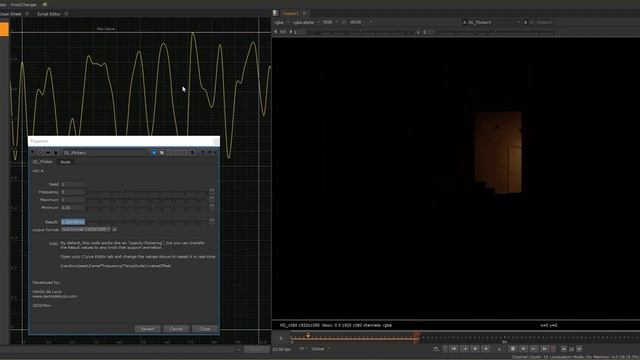Collapse the DL_Flicker1 node panel using its arrow

(x=33, y=153)
